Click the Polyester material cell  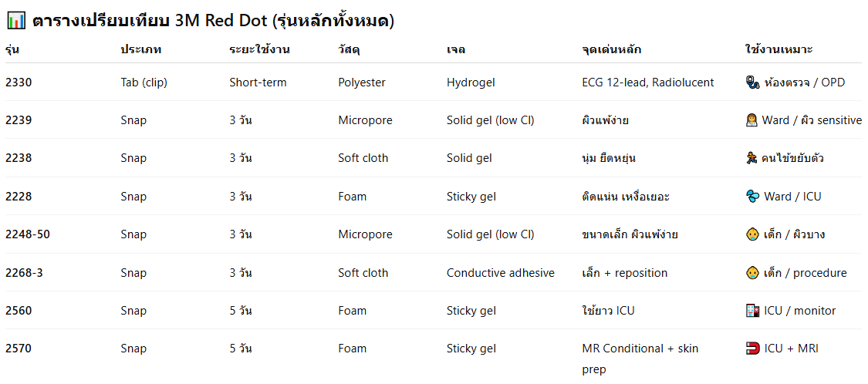click(362, 83)
